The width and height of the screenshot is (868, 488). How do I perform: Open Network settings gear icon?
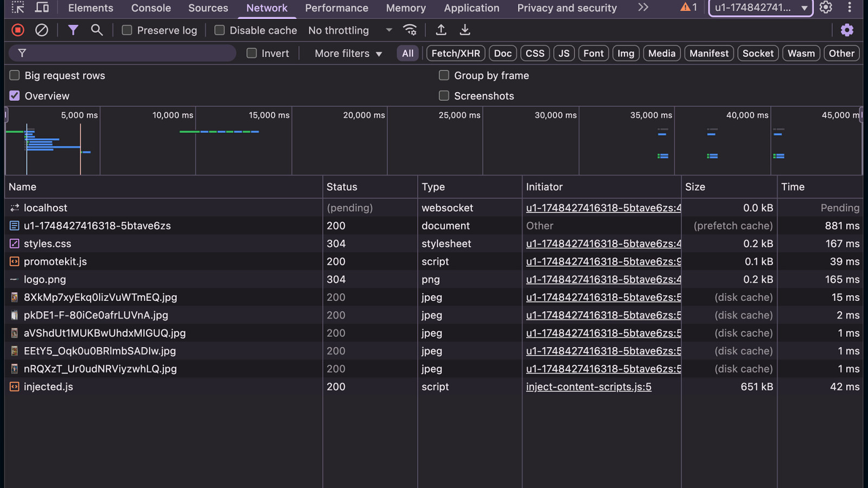point(847,30)
